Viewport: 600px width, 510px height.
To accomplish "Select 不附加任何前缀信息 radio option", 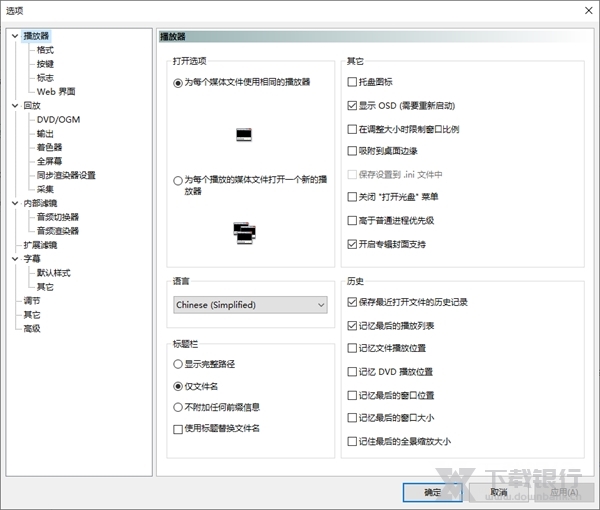I will point(178,407).
